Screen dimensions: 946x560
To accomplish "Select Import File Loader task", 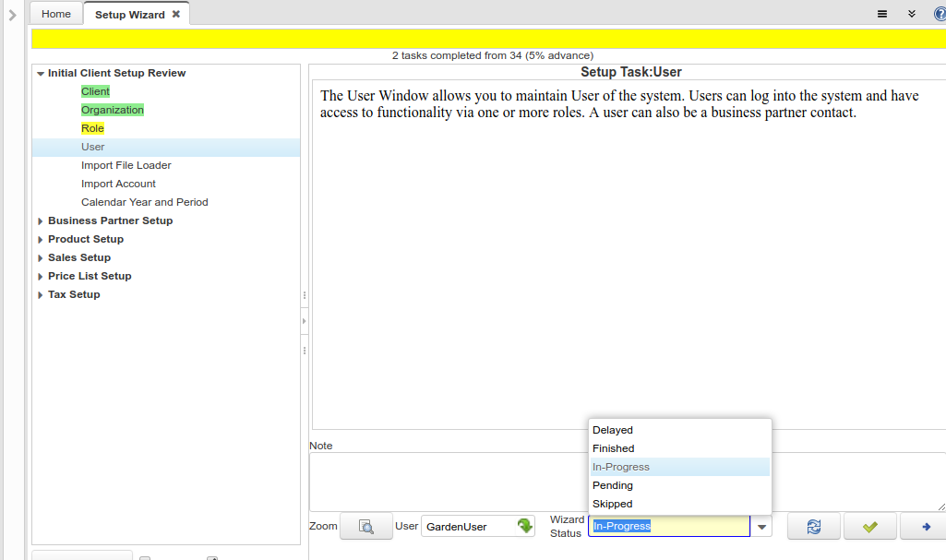I will point(126,165).
